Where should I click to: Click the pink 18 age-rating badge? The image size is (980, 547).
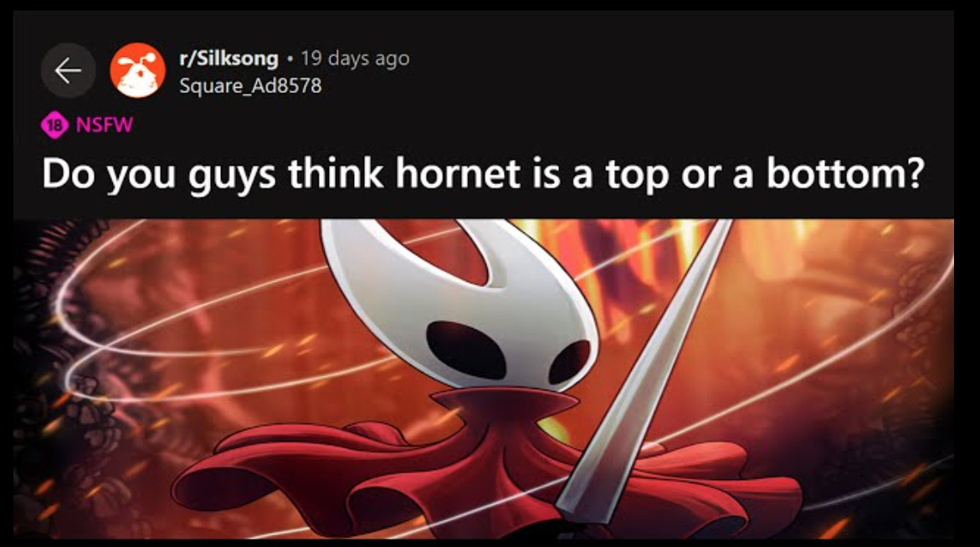[x=54, y=125]
